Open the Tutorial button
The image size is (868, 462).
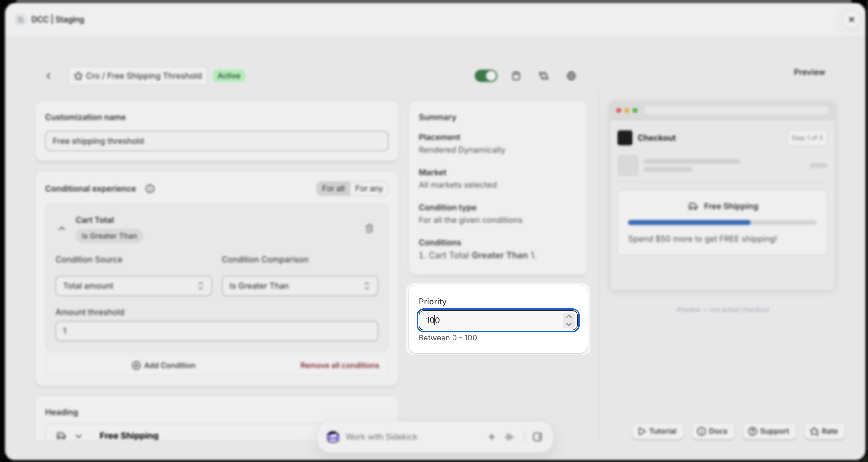tap(657, 431)
